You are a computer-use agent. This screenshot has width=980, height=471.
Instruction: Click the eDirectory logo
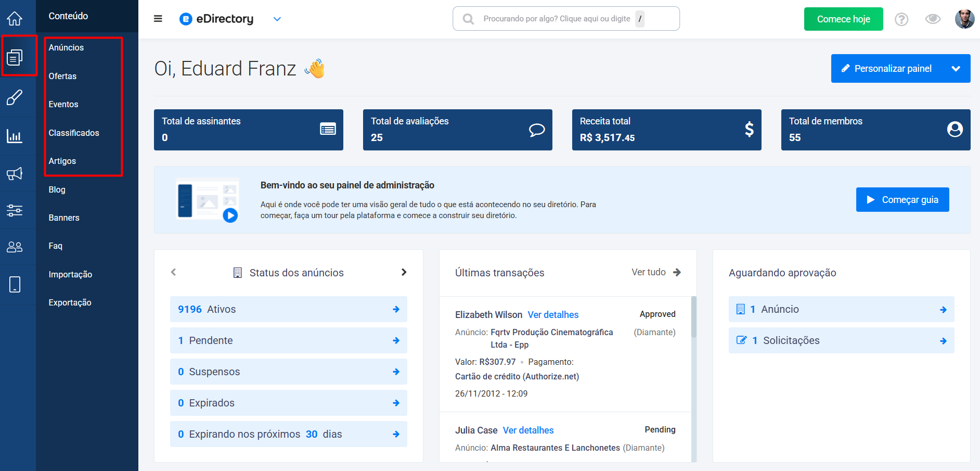tap(216, 19)
